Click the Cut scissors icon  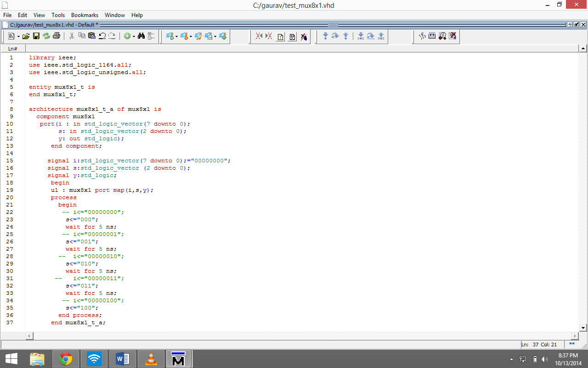click(72, 36)
